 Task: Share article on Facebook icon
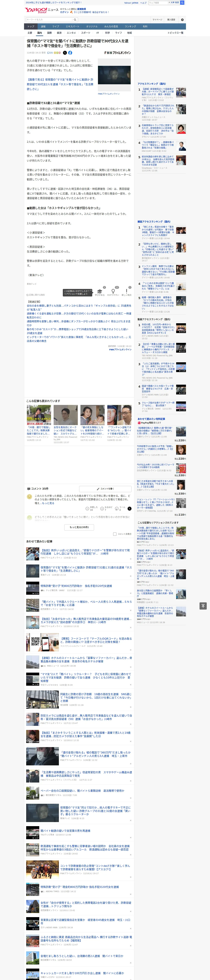tap(70, 53)
